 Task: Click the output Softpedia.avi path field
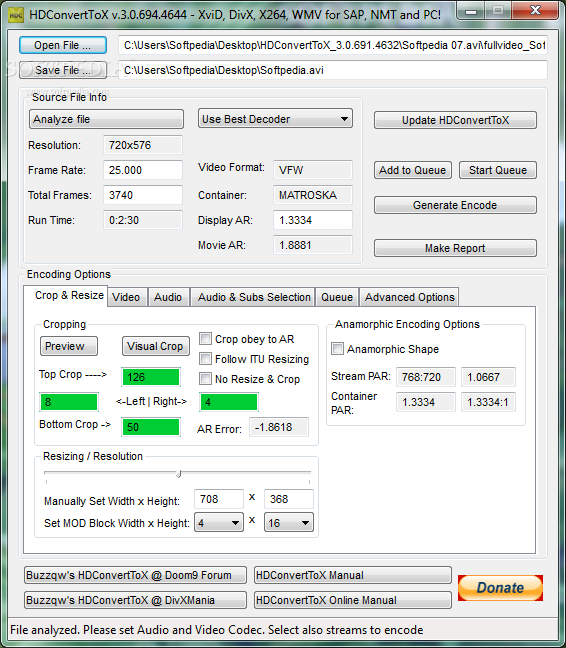tap(333, 70)
